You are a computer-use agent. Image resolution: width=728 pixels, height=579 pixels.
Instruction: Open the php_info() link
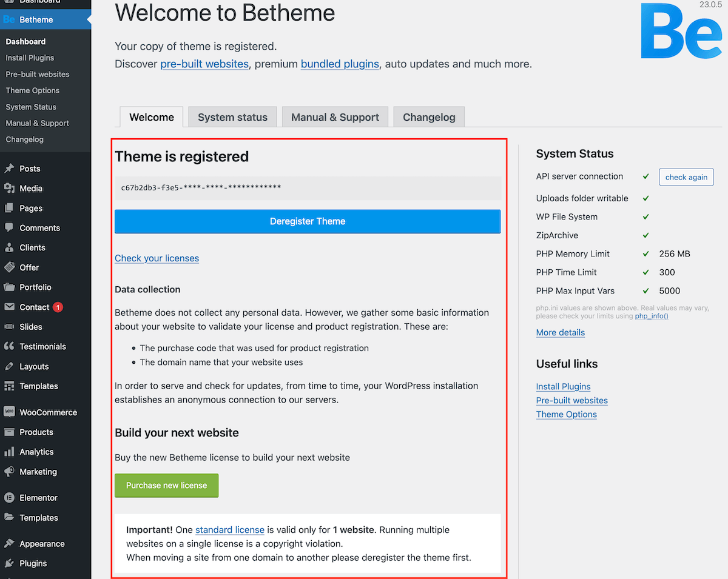652,316
